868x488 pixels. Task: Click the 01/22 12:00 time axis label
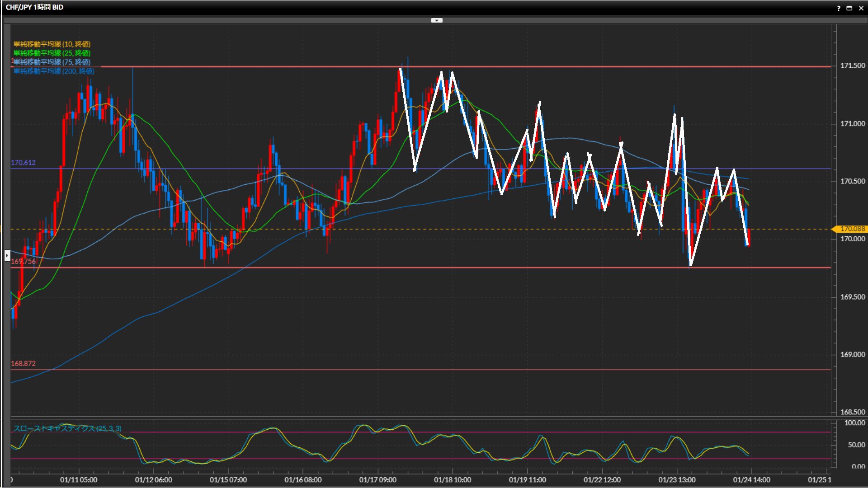(x=602, y=479)
